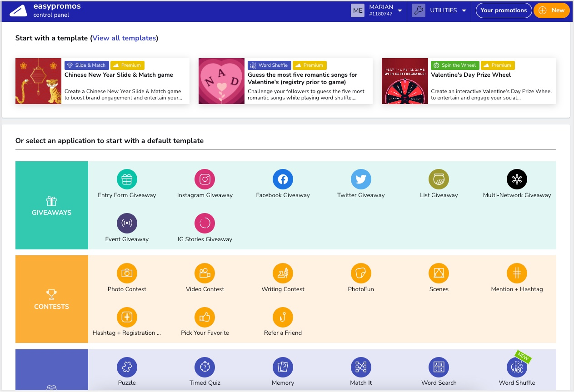The height and width of the screenshot is (392, 574).
Task: Start a Multi-Network Giveaway via its icon
Action: [x=517, y=179]
